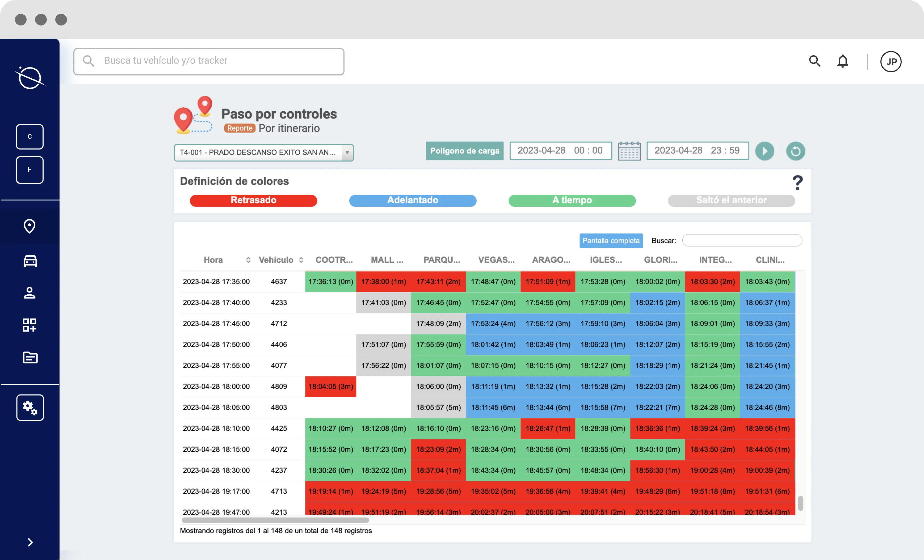Select cell 18:37:04 (1m) for vehicle 4237
The image size is (924, 560).
click(x=438, y=470)
